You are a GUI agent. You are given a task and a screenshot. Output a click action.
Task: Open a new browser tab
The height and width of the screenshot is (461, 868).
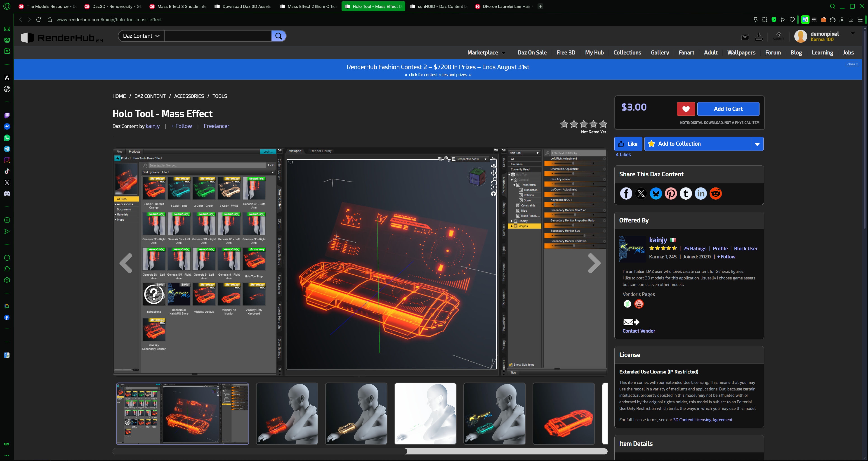(540, 6)
